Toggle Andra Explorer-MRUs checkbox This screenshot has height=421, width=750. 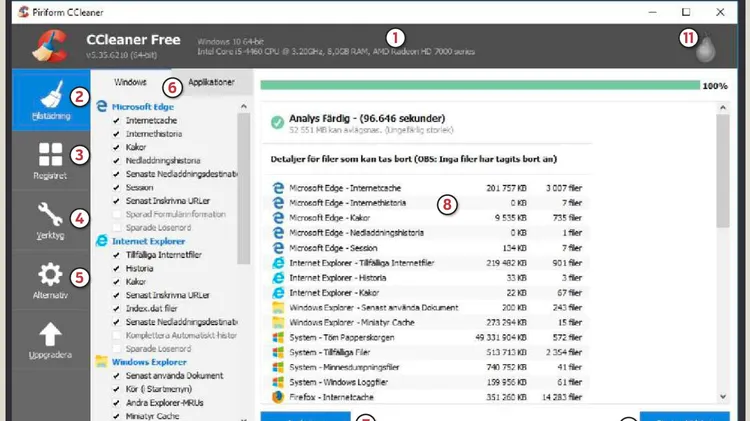[x=116, y=403]
